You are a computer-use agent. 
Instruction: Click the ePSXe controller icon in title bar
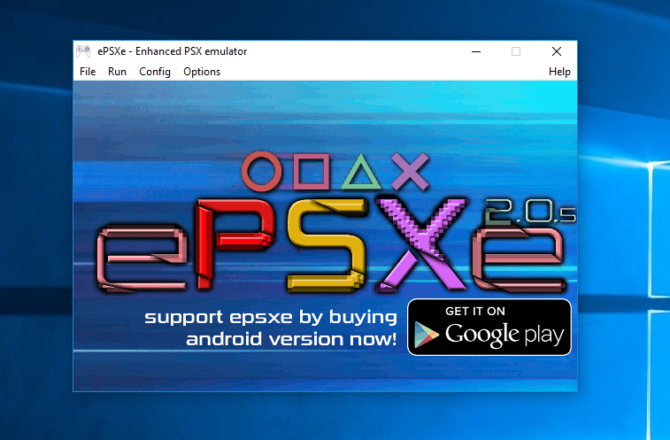[x=83, y=51]
